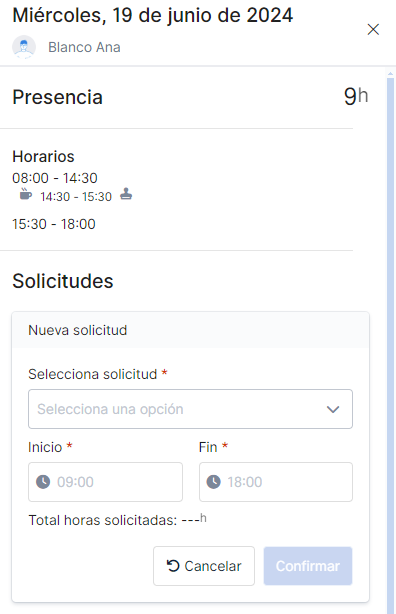Select the 08:00 - 14:30 schedule entry
The height and width of the screenshot is (614, 396).
pos(55,178)
